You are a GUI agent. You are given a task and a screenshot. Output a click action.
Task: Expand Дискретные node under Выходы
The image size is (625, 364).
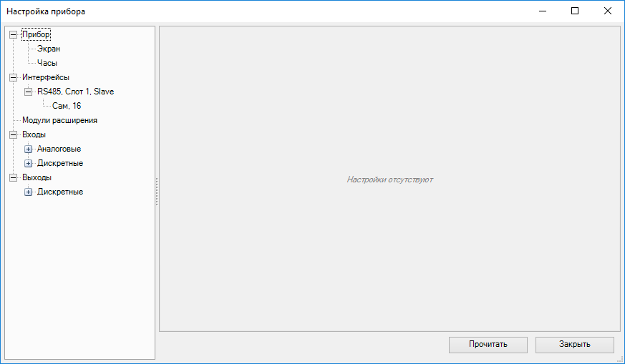[x=29, y=192]
